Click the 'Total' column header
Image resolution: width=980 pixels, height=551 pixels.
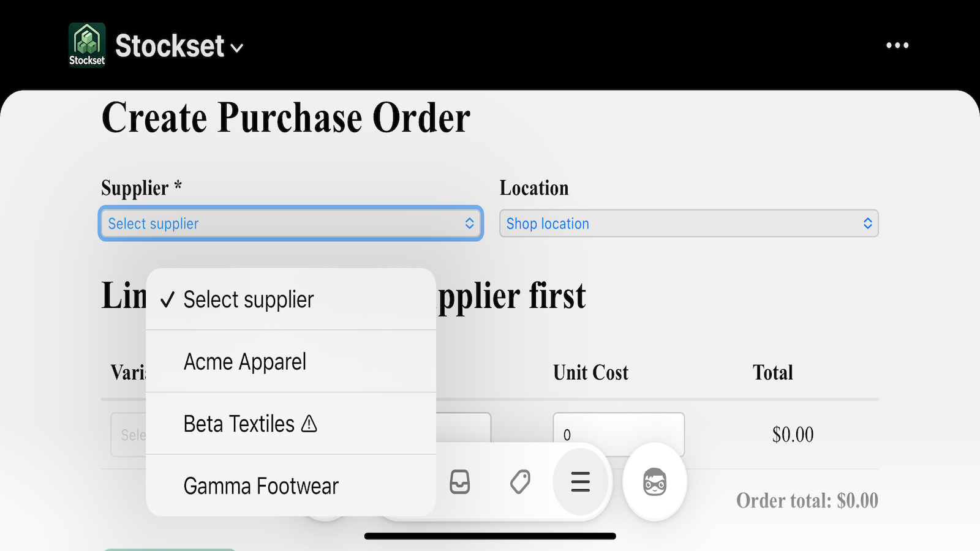tap(773, 372)
